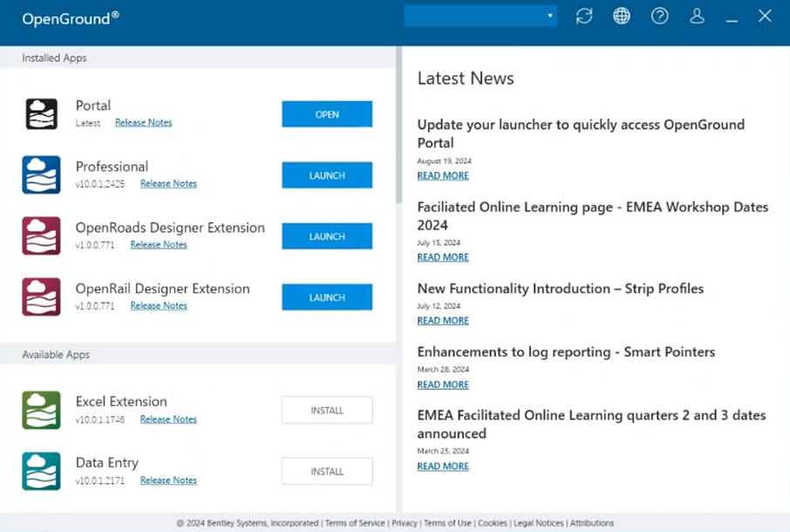
Task: Open Release Notes for Excel Extension
Action: click(x=168, y=419)
